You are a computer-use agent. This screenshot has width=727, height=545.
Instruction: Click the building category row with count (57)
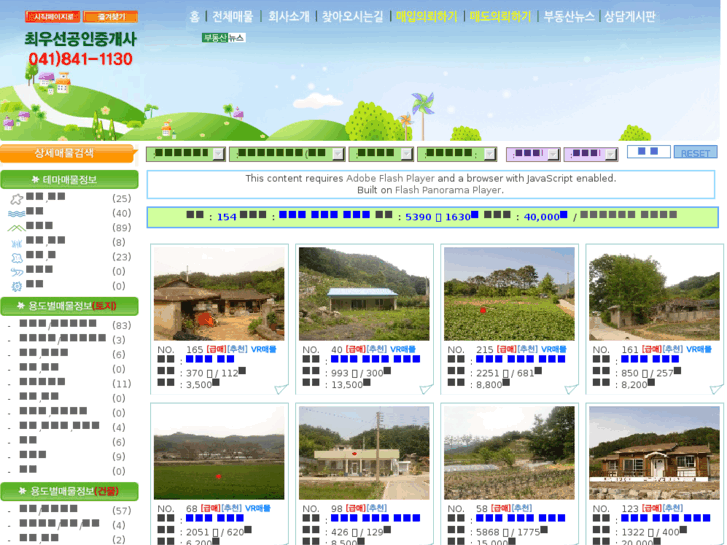pos(70,510)
